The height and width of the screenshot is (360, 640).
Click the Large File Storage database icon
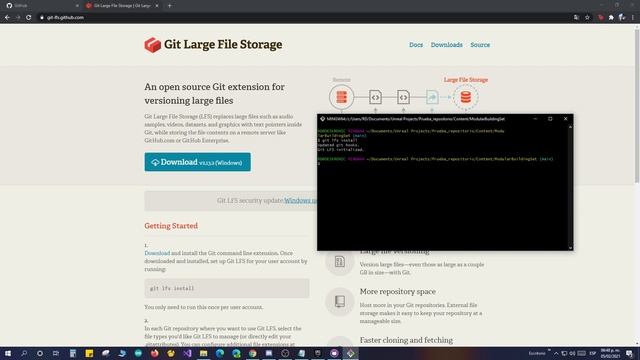pos(466,97)
